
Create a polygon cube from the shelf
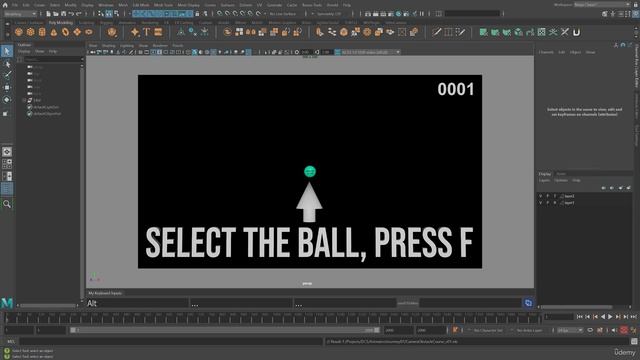click(31, 32)
